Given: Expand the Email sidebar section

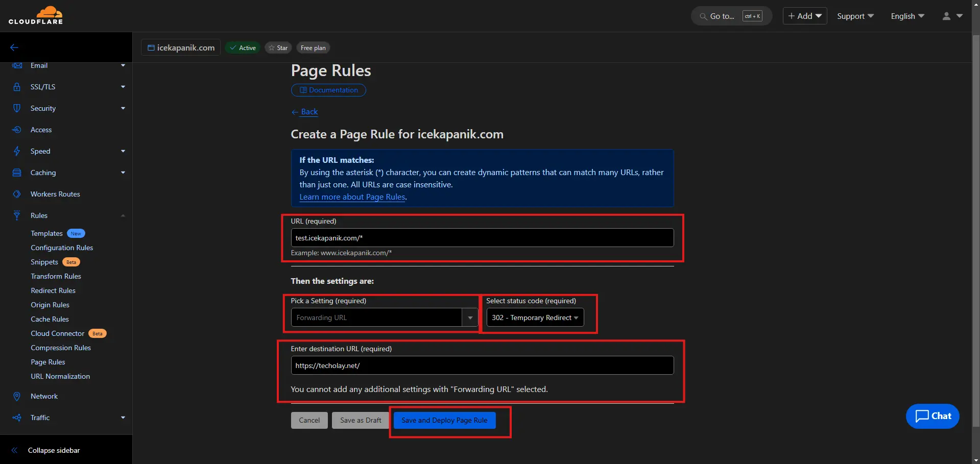Looking at the screenshot, I should coord(123,65).
